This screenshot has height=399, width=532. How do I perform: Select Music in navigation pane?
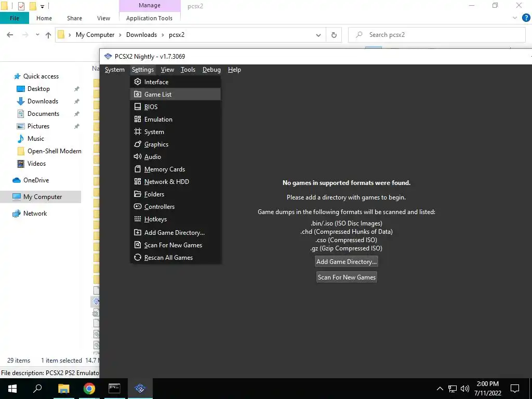[x=36, y=138]
